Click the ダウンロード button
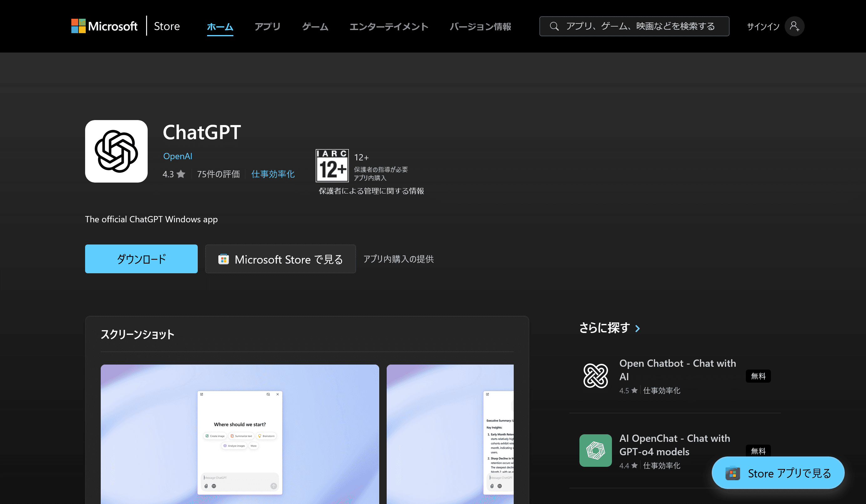 click(x=141, y=259)
